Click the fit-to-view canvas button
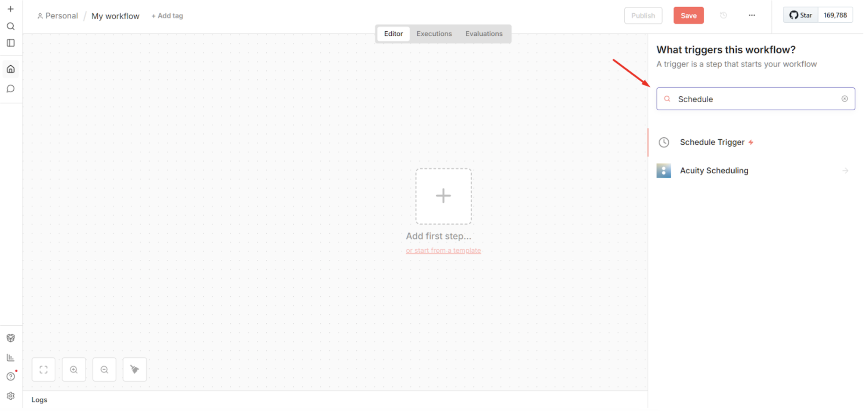Image resolution: width=868 pixels, height=411 pixels. coord(43,370)
